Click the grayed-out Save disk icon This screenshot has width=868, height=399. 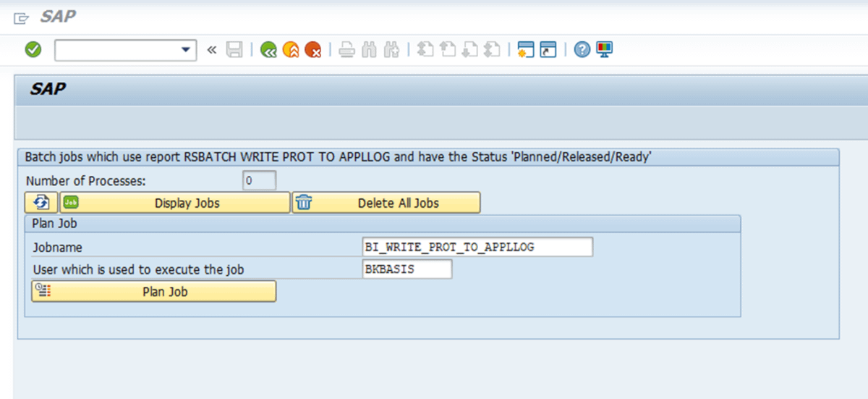tap(234, 50)
